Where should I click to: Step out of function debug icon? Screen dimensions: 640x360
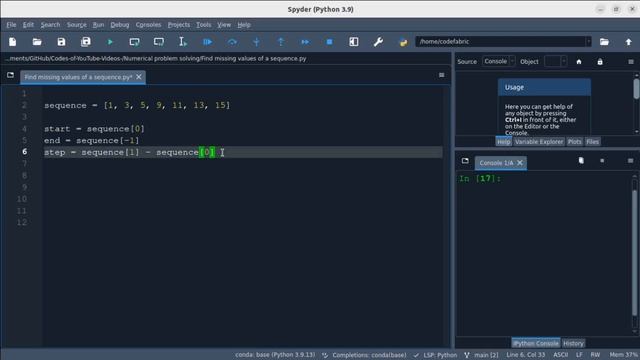281,42
